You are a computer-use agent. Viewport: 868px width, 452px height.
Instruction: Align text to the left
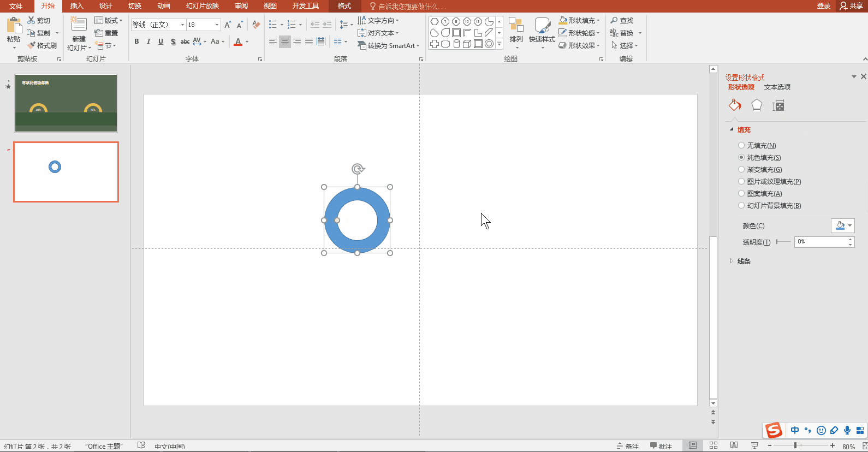(273, 41)
